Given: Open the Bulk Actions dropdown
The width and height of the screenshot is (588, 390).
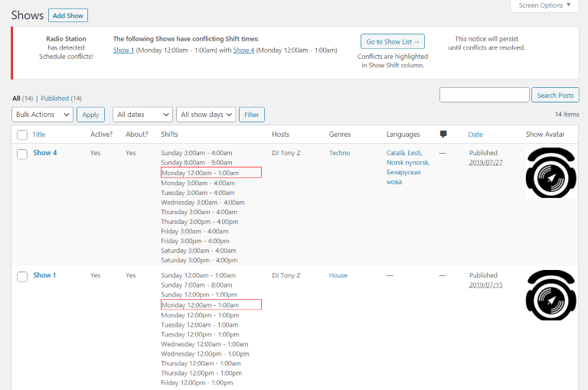Looking at the screenshot, I should click(43, 115).
